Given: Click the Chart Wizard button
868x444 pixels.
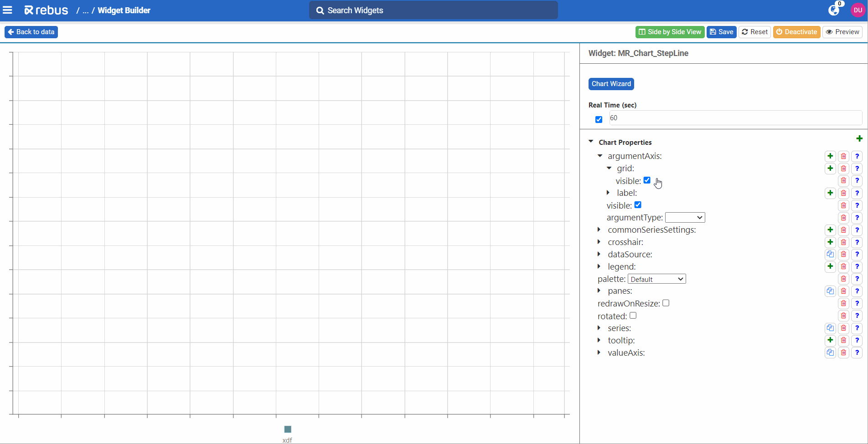Looking at the screenshot, I should coord(611,84).
